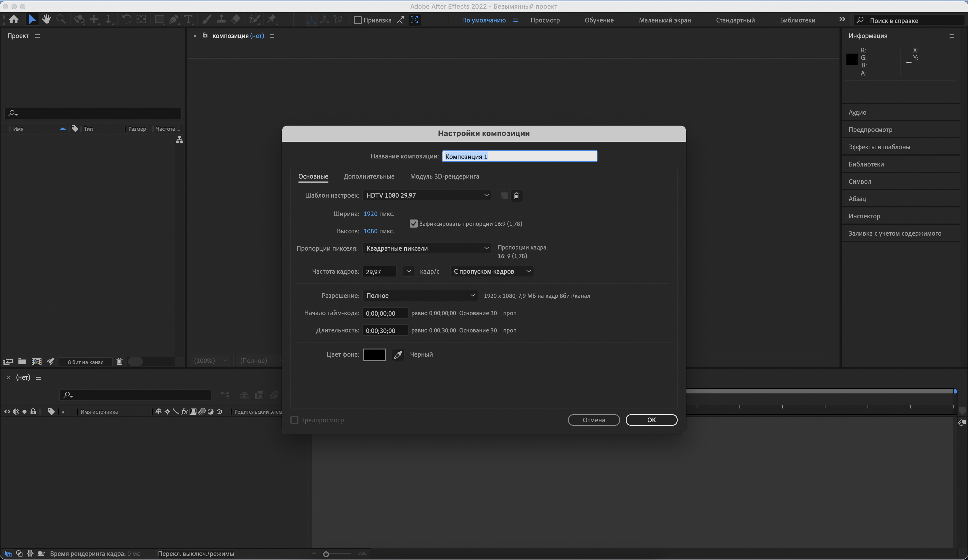The image size is (968, 560).
Task: Switch to the Модуль 3D-рендеринга tab
Action: pos(445,176)
